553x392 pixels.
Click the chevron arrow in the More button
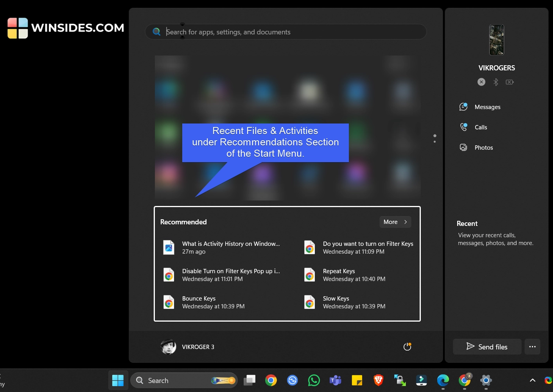tap(406, 222)
